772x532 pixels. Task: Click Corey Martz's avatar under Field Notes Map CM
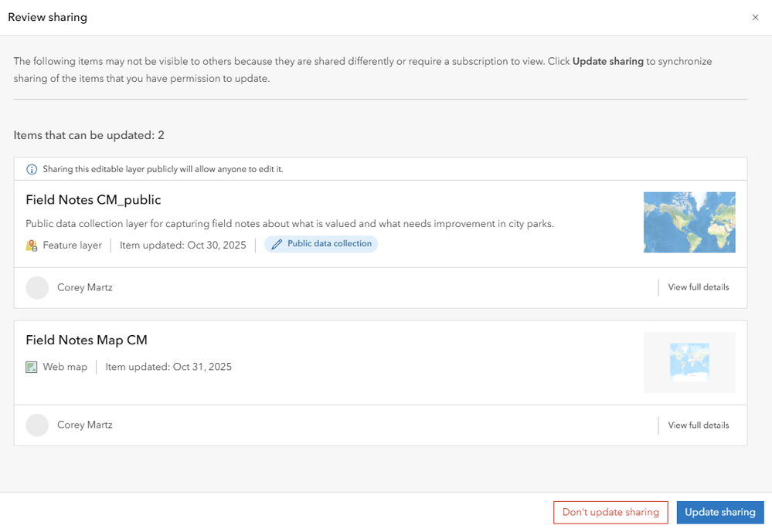point(37,425)
